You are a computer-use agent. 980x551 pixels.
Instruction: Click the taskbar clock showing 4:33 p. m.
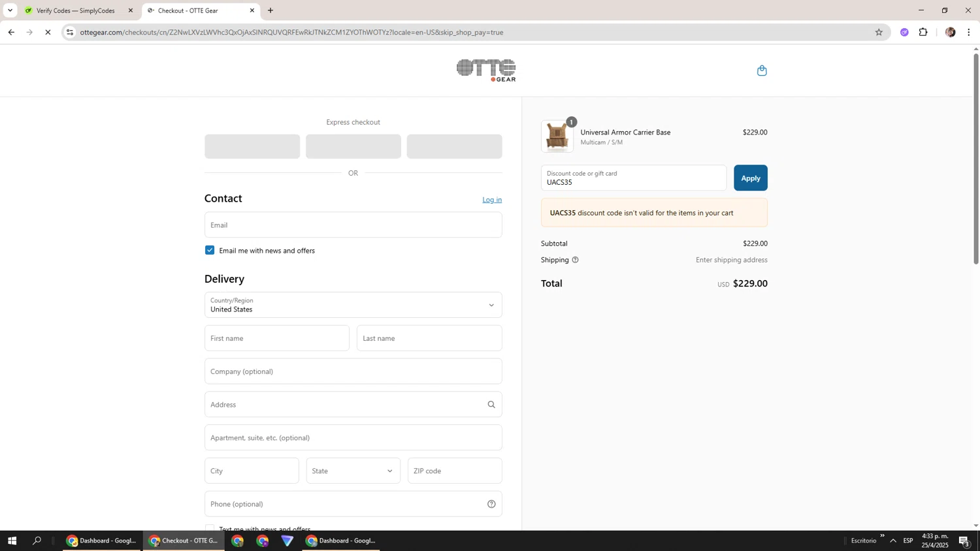935,541
